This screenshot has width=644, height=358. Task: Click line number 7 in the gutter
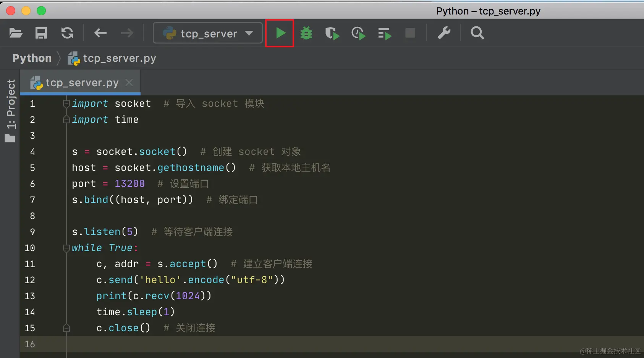32,200
